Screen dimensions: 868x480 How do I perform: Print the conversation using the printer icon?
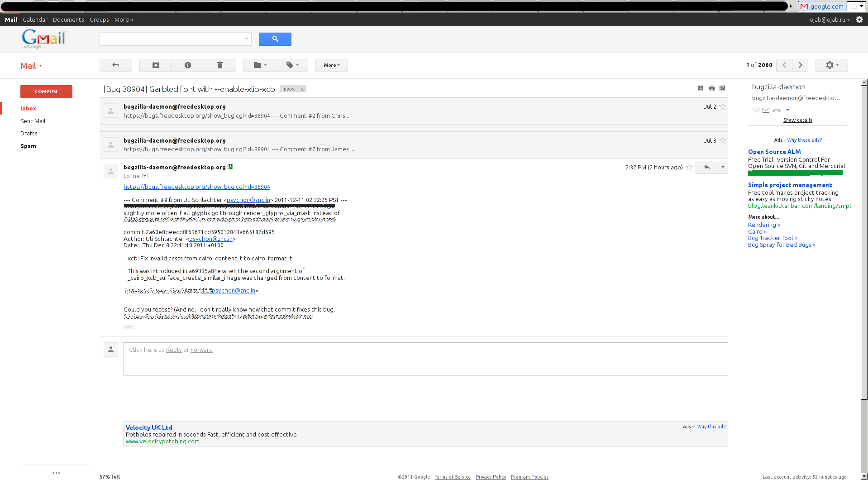711,88
